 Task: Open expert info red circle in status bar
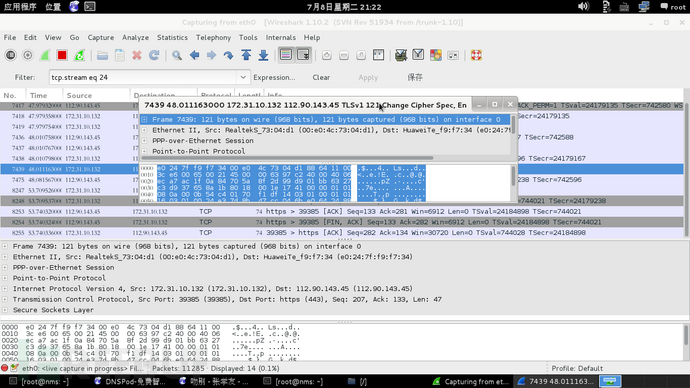(5, 368)
